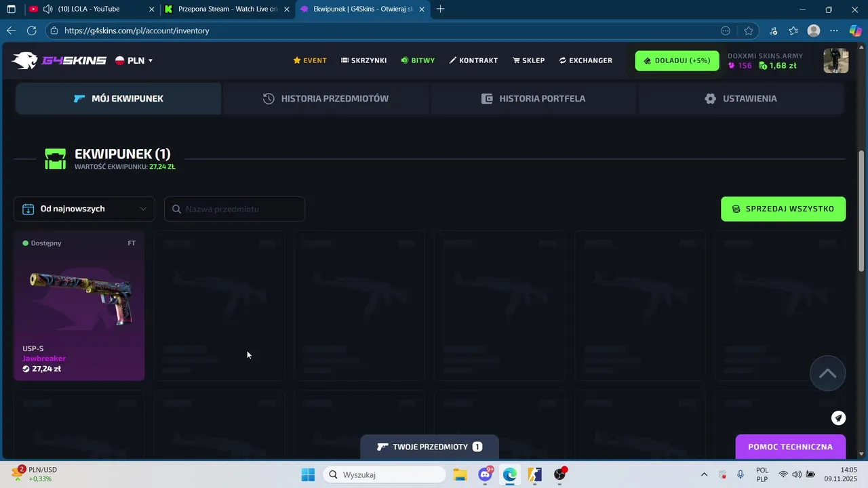The image size is (868, 488).
Task: Expand the Od najnowszych sort dropdown
Action: pyautogui.click(x=84, y=209)
